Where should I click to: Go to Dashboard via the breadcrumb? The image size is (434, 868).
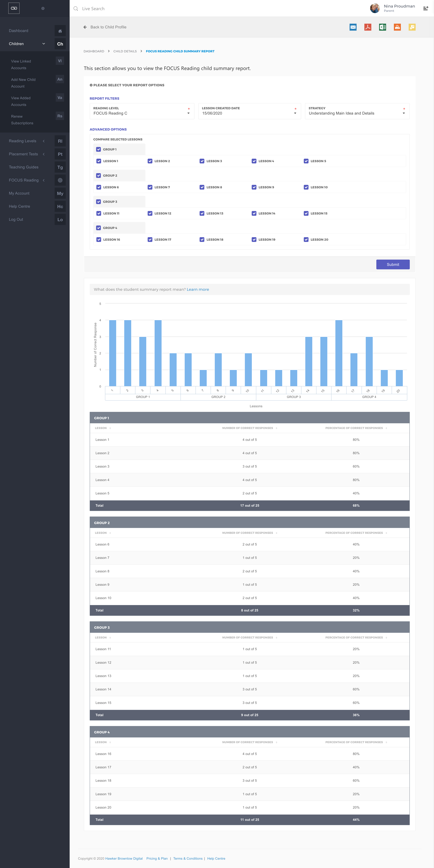click(x=94, y=51)
